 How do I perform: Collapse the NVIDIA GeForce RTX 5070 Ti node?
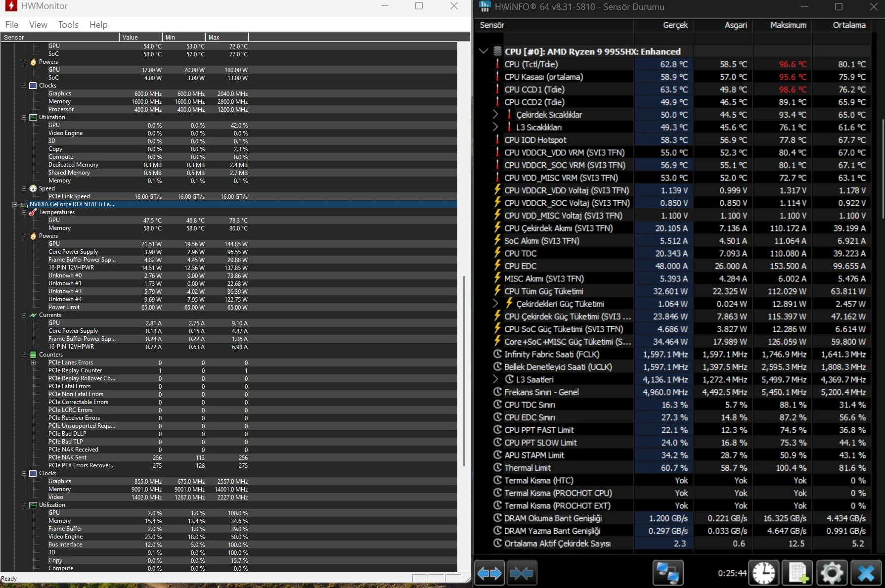pos(14,204)
